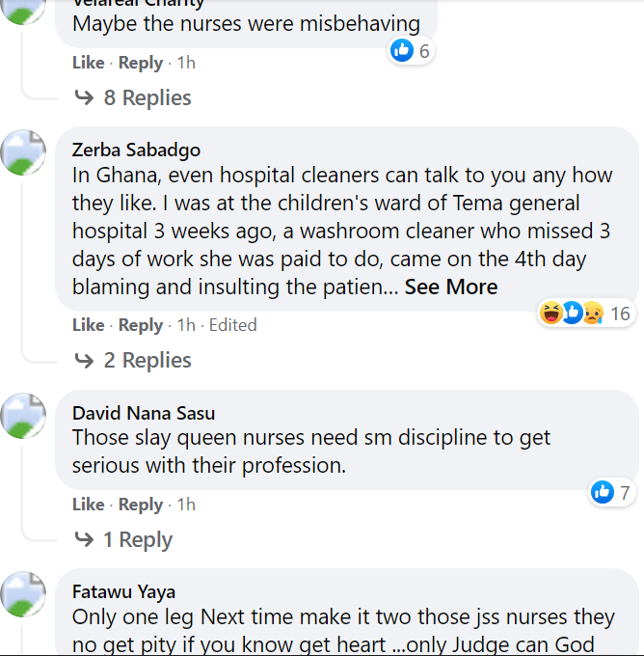This screenshot has height=656, width=644.
Task: Expand Zerba's comment with See More
Action: pos(451,287)
